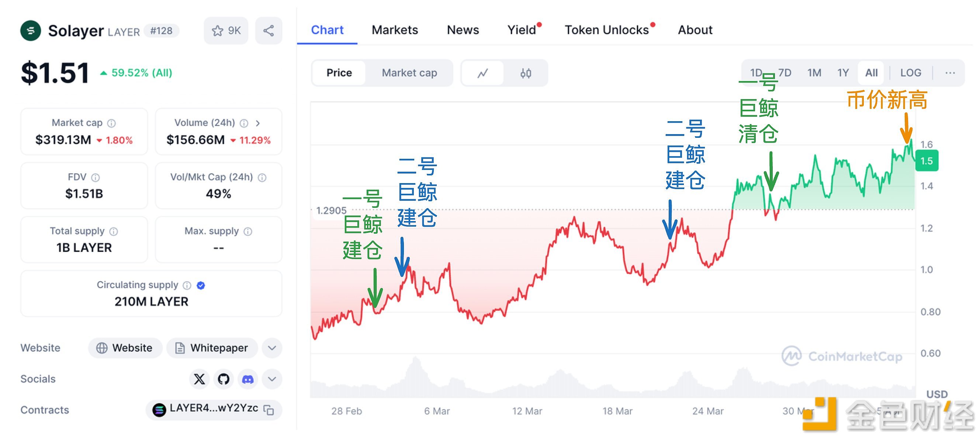Click the LAYER4...wY2Yzc contract text
This screenshot has width=980, height=437.
coord(214,409)
